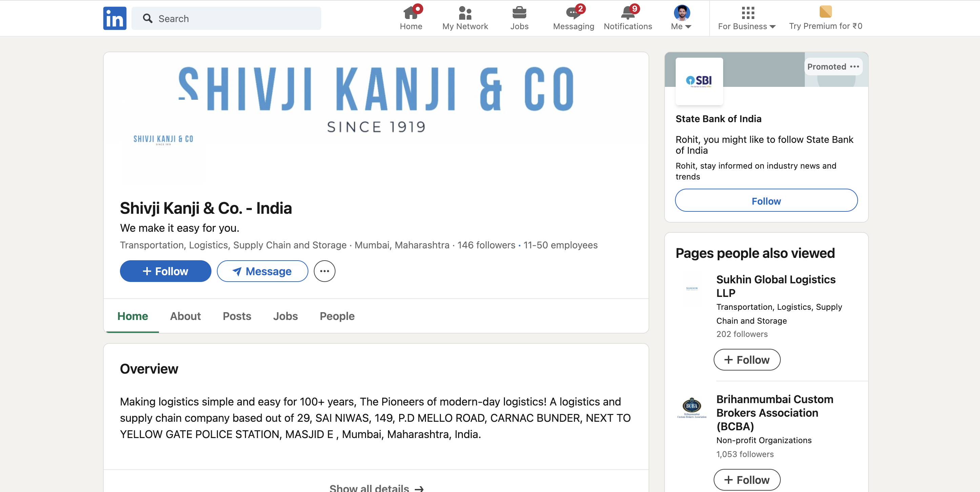Viewport: 980px width, 492px height.
Task: Switch to the People tab
Action: click(x=337, y=316)
